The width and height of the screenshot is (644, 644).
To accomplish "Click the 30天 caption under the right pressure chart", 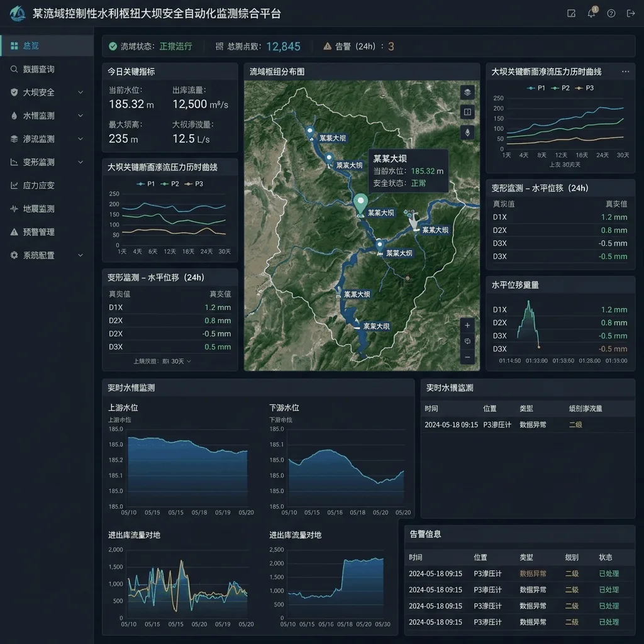I will (x=565, y=165).
